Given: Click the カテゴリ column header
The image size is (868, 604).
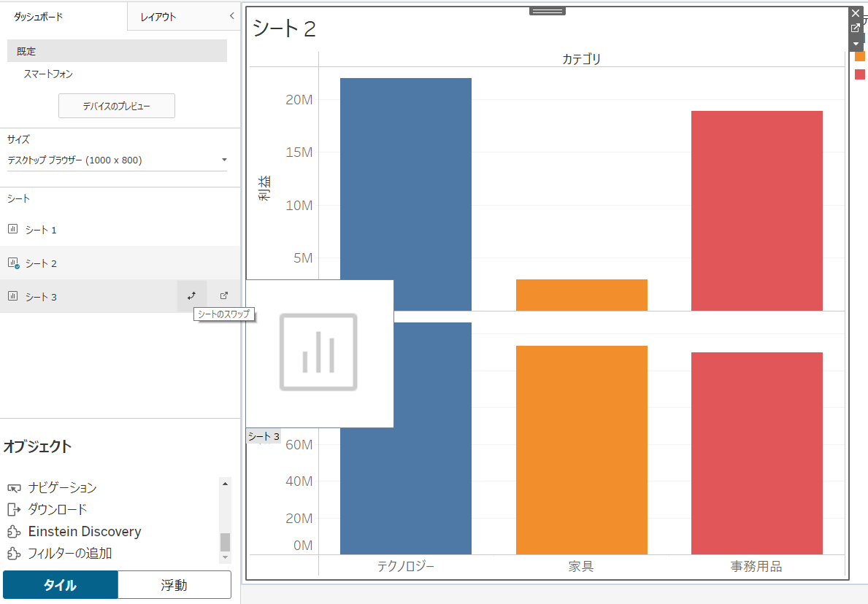Looking at the screenshot, I should click(x=581, y=58).
